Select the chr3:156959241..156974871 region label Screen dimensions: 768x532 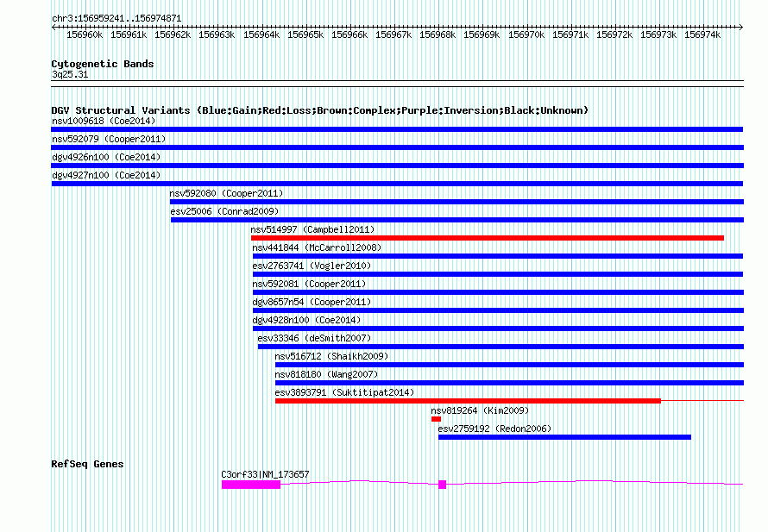point(116,18)
